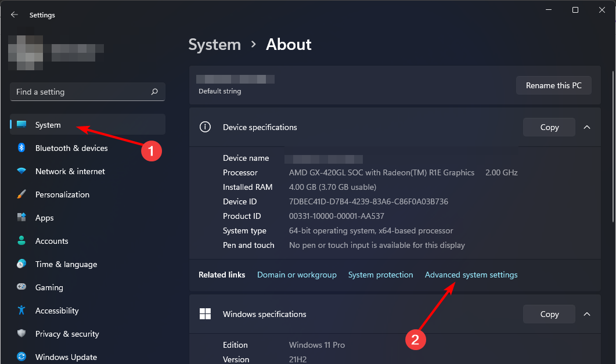Click the search magnifier icon

[x=154, y=92]
